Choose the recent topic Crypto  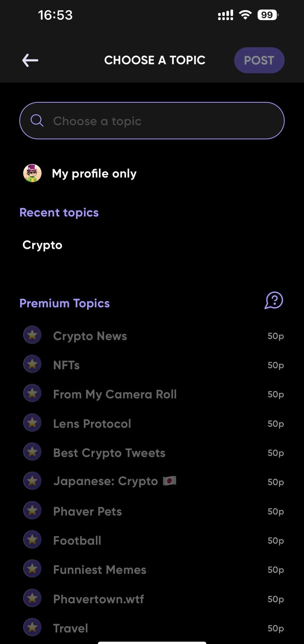click(43, 245)
